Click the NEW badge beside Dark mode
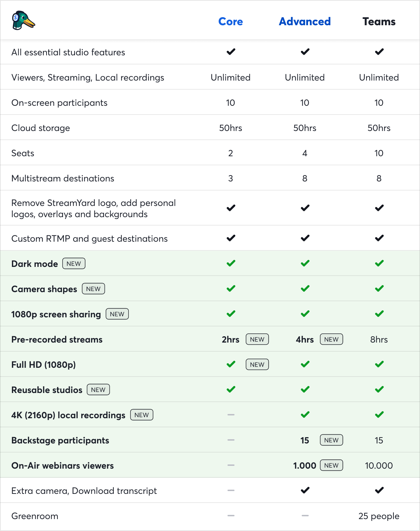 pos(74,264)
